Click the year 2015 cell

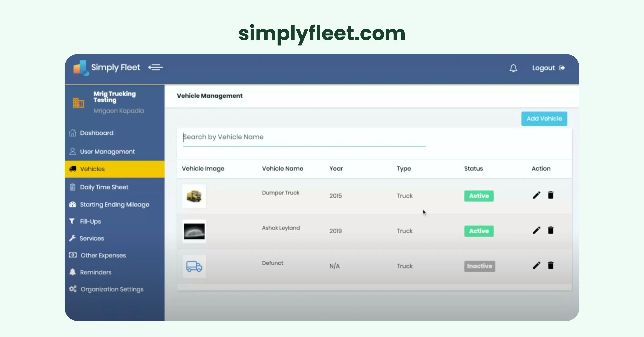[336, 196]
